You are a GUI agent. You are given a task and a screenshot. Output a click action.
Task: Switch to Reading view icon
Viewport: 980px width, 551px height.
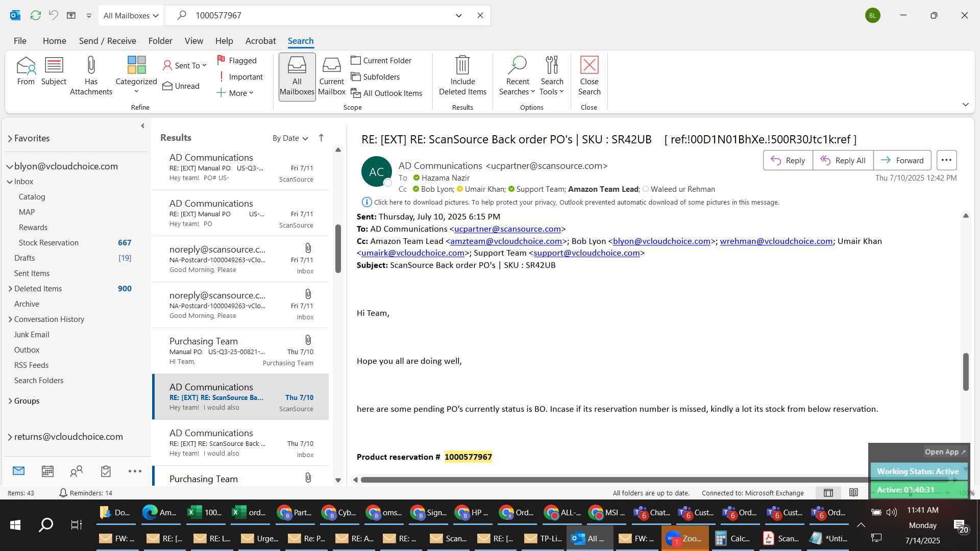(853, 493)
